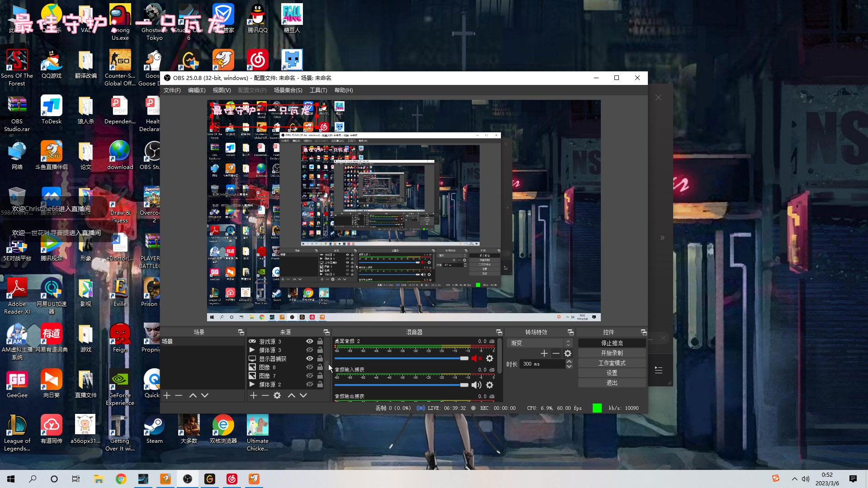
Task: Decrease 时长 duration with down arrow
Action: [x=569, y=366]
